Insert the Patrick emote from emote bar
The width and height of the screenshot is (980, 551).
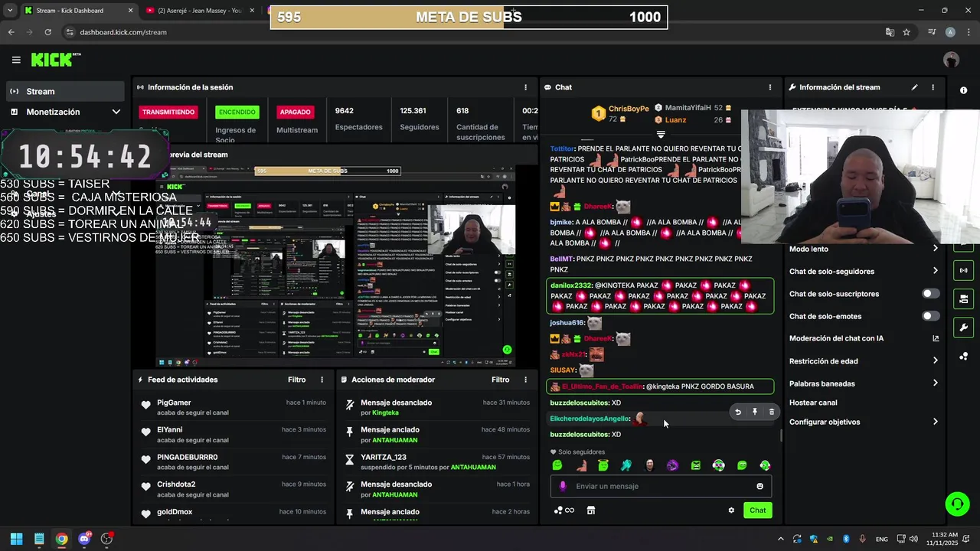click(580, 465)
